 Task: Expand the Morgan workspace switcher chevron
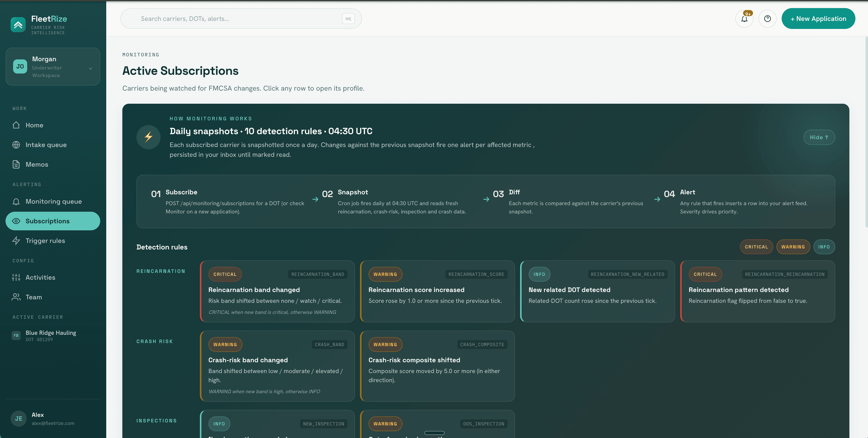[90, 68]
